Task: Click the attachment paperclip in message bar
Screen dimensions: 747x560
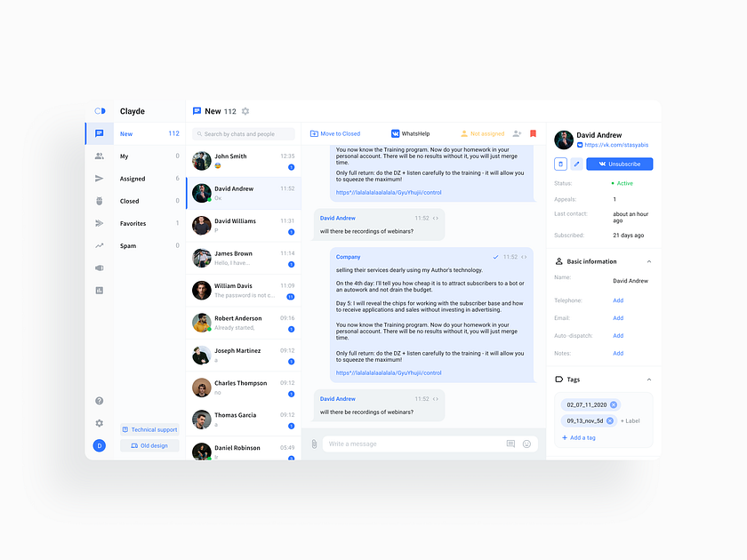Action: tap(316, 442)
